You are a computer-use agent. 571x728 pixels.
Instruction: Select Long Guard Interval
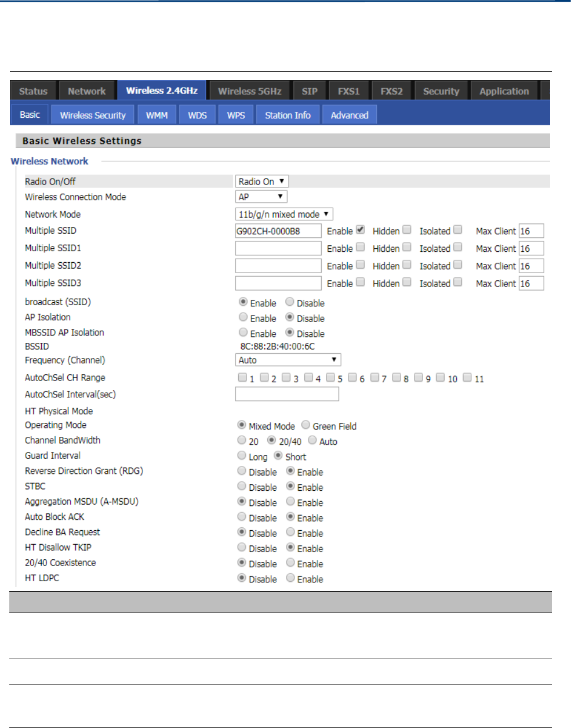coord(242,455)
